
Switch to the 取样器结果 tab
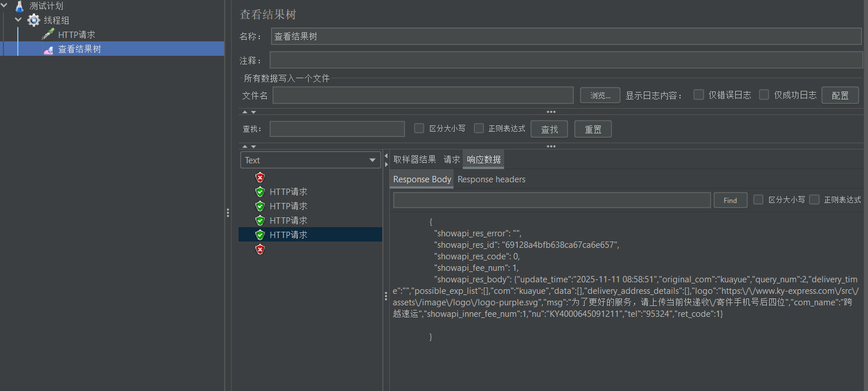tap(414, 159)
